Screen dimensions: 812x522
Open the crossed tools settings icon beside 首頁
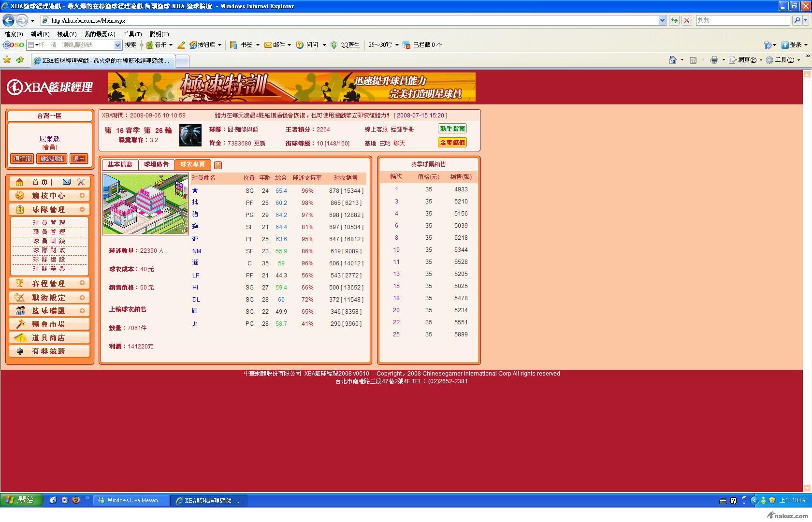(81, 182)
